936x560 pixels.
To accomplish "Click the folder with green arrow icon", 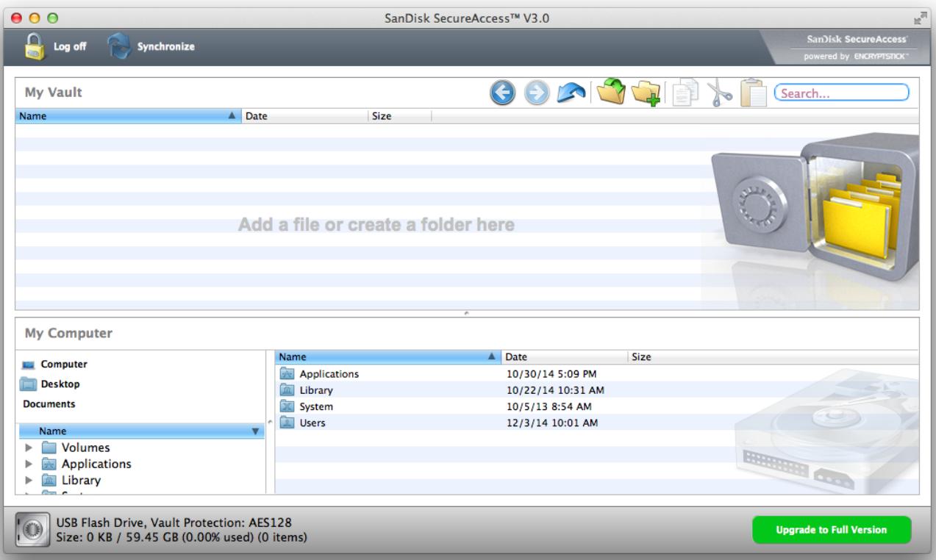I will click(x=612, y=93).
